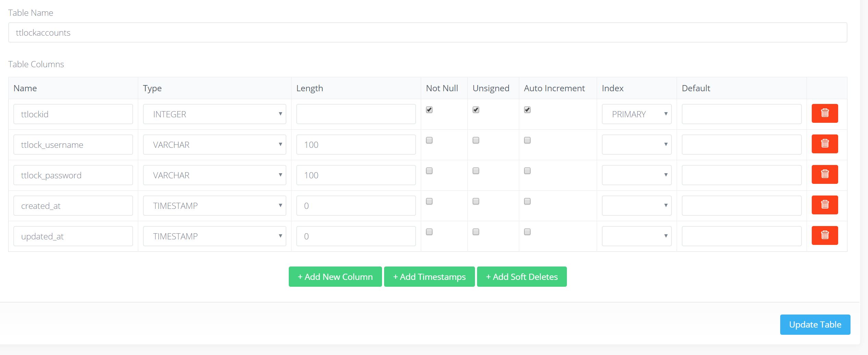Image resolution: width=868 pixels, height=355 pixels.
Task: Enable Auto Increment for created_at
Action: coord(527,201)
